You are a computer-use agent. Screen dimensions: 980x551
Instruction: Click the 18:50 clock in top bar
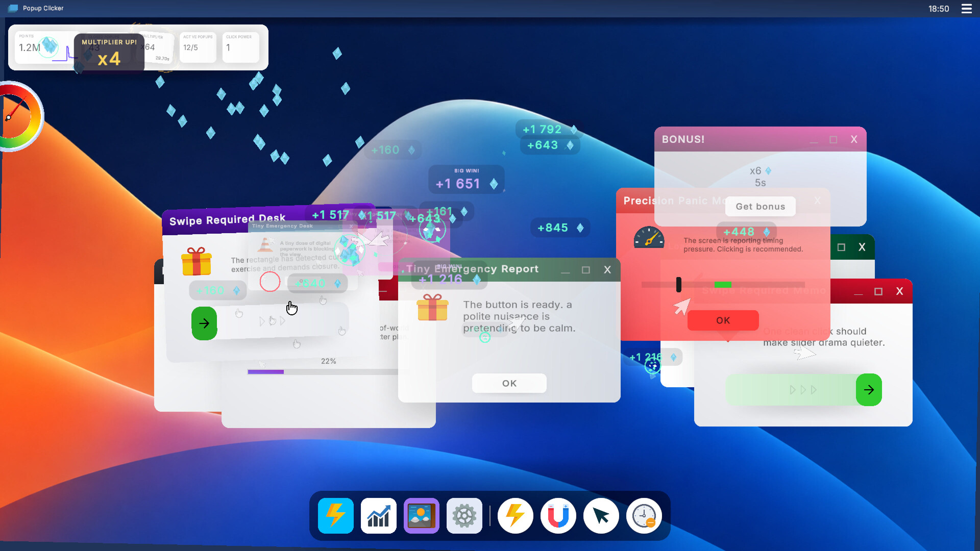pos(938,9)
